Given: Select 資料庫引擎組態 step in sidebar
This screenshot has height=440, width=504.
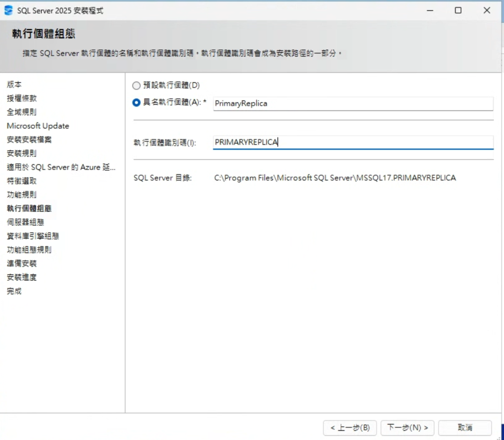Looking at the screenshot, I should 33,236.
